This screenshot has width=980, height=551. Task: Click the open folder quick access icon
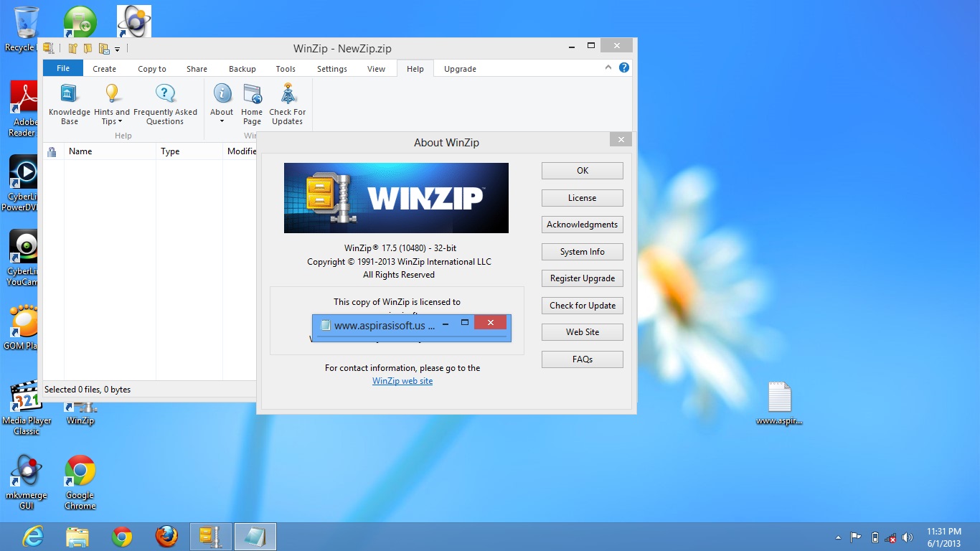tap(88, 49)
